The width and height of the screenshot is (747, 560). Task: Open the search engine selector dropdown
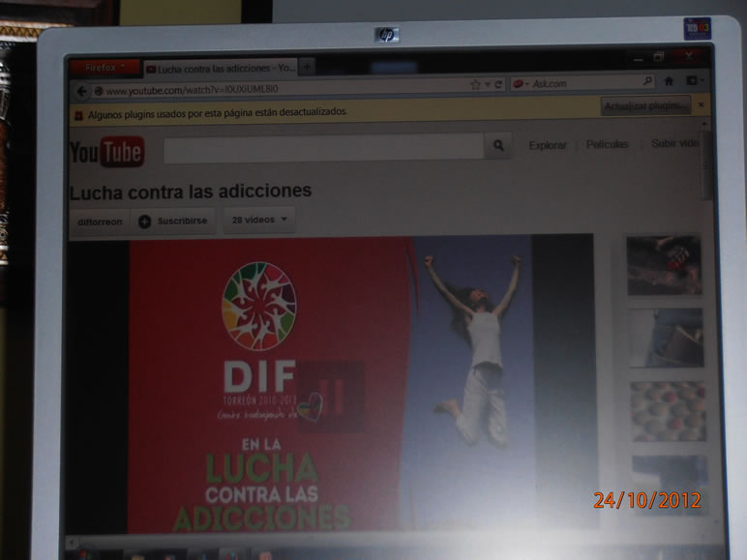(x=521, y=84)
